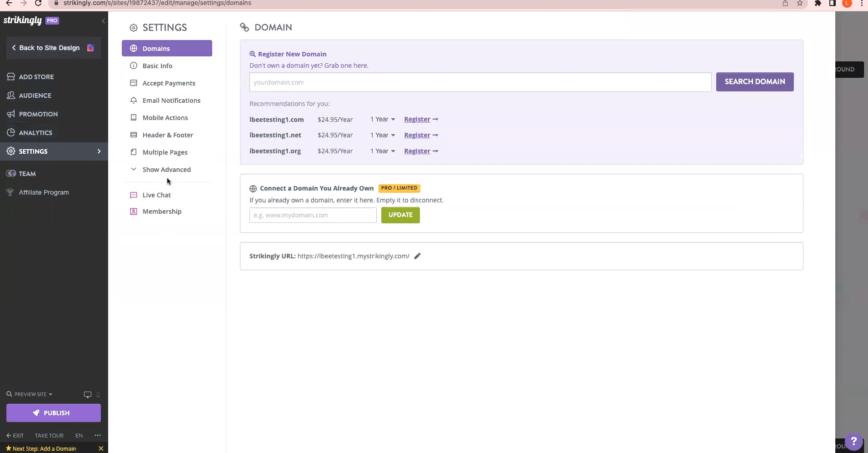Go back with browser back arrow
868x453 pixels.
[9, 3]
